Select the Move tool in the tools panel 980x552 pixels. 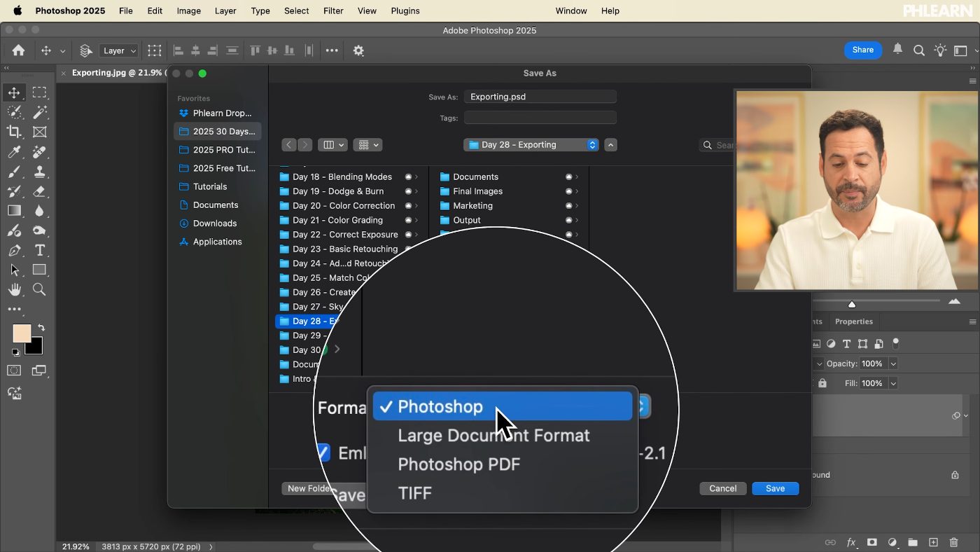coord(14,92)
